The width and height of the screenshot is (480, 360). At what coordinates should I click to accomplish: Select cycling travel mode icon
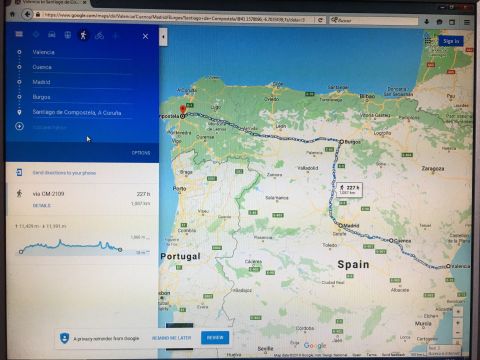pos(99,35)
